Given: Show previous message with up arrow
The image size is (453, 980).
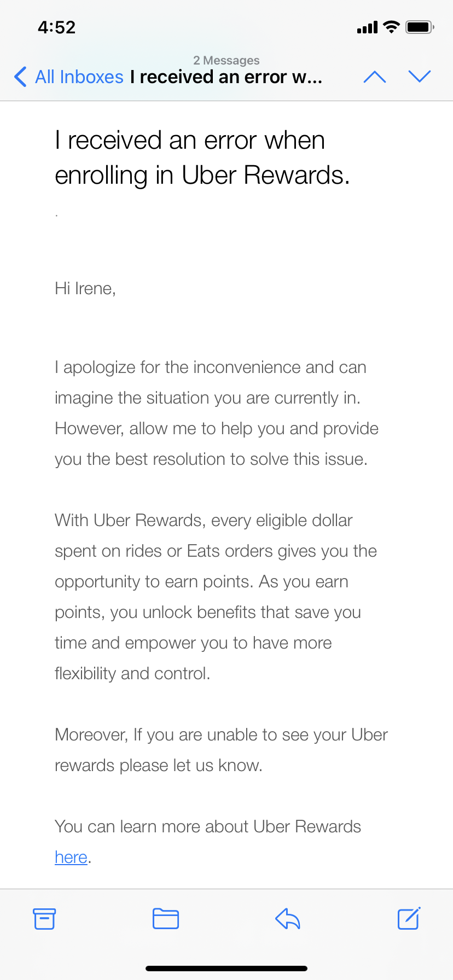Looking at the screenshot, I should point(375,77).
